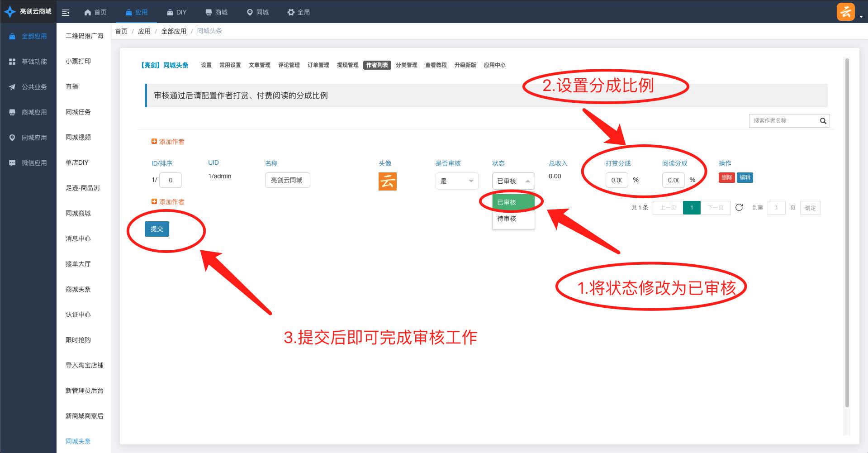Expand the 是否审核 dropdown

(x=456, y=181)
